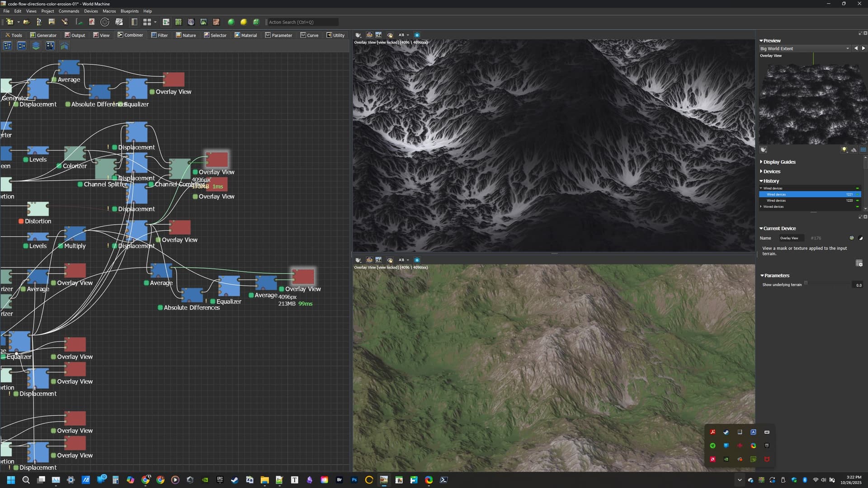Switch to the Filter device tab

[x=159, y=35]
